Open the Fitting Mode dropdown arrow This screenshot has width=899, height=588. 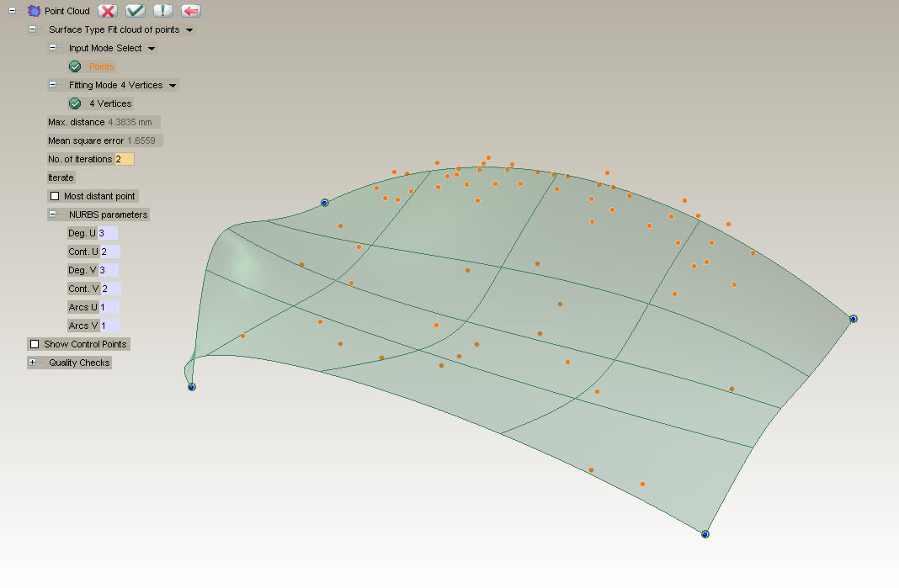[173, 86]
